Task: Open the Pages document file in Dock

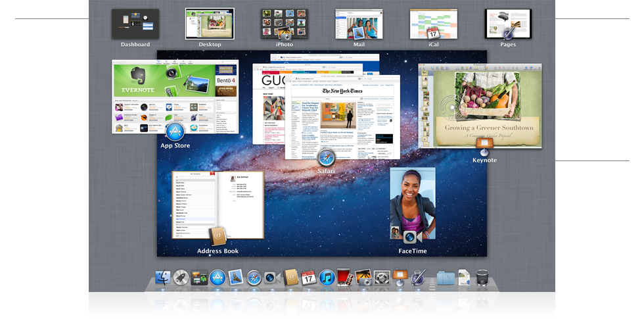Action: click(464, 278)
